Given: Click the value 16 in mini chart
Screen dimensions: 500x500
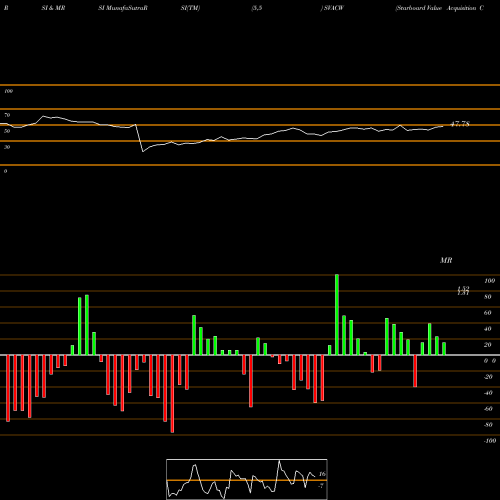Looking at the screenshot, I should pos(322,474).
